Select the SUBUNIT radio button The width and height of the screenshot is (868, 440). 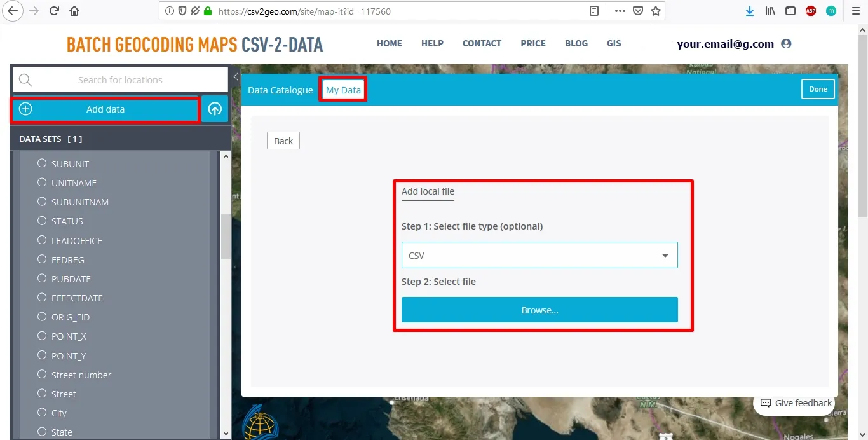[42, 163]
